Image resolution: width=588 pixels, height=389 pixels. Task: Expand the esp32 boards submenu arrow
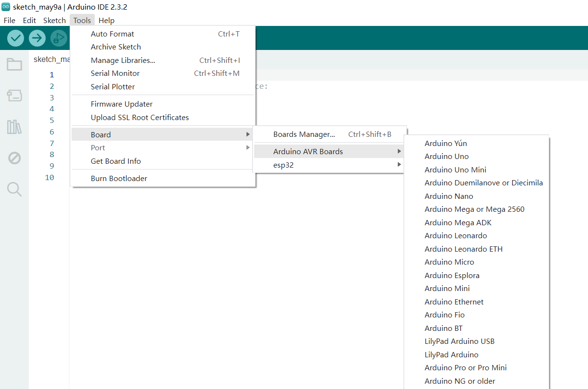(399, 165)
